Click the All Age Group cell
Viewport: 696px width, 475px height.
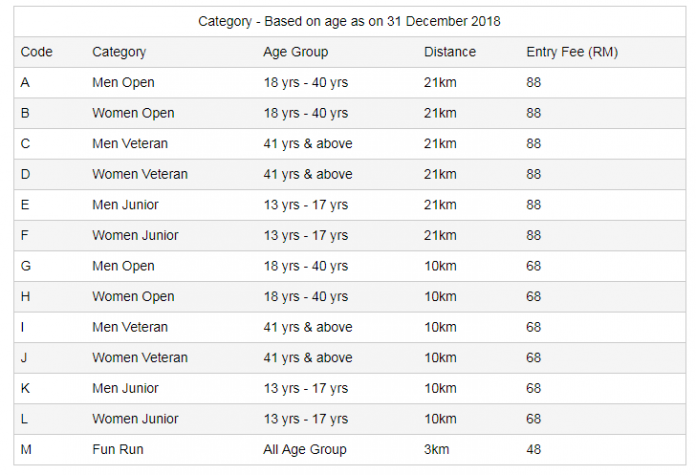[x=305, y=449]
